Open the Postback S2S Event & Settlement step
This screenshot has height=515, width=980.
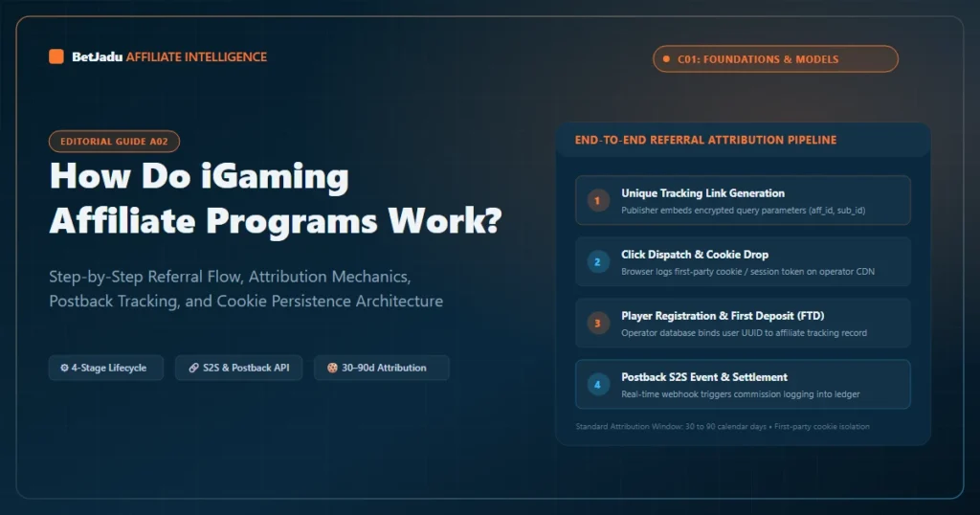coord(743,384)
